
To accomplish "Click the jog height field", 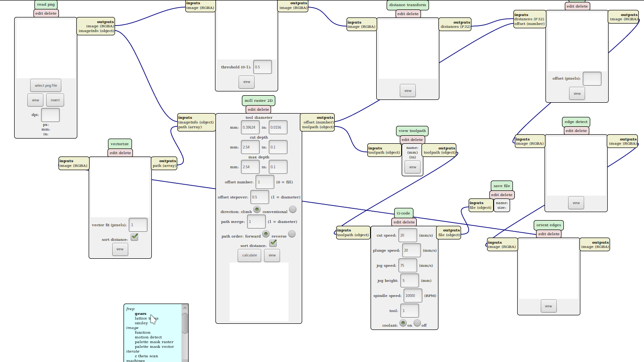I will point(410,280).
